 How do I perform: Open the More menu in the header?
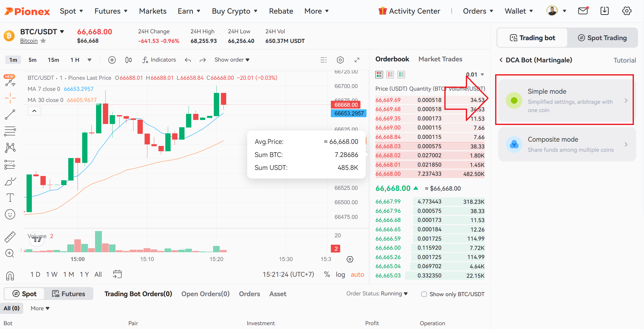click(x=317, y=11)
